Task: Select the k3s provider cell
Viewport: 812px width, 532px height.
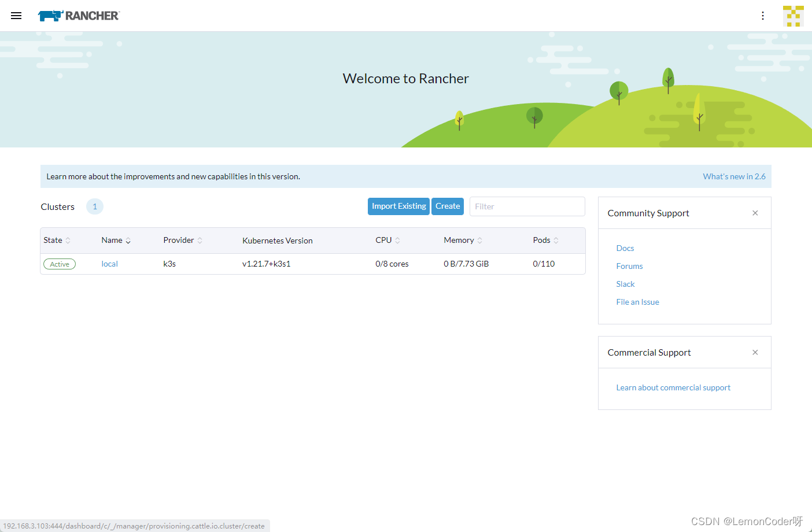Action: point(169,264)
